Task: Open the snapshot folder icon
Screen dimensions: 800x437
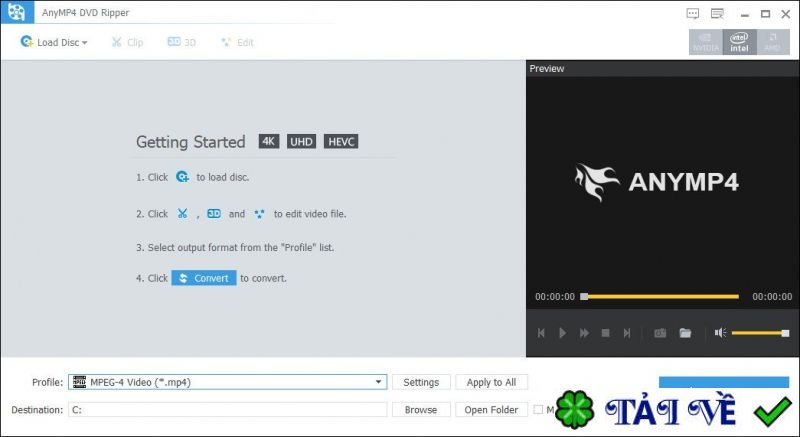Action: [x=685, y=333]
